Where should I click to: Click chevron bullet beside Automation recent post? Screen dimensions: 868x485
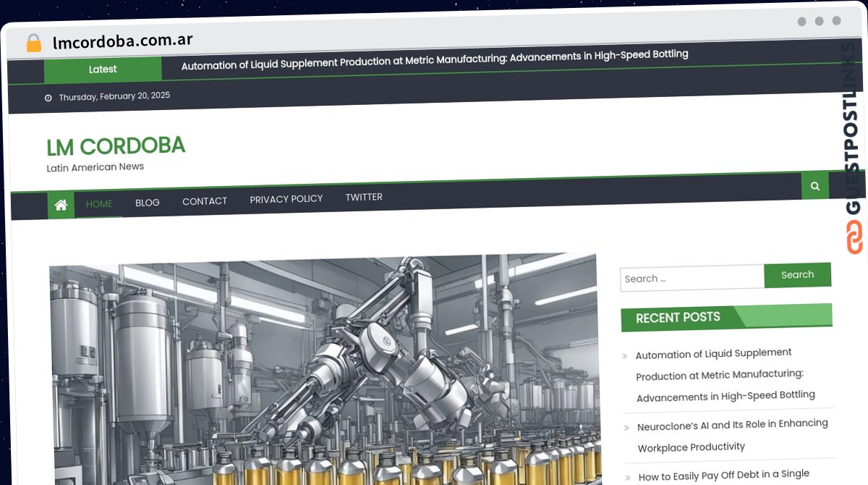625,356
